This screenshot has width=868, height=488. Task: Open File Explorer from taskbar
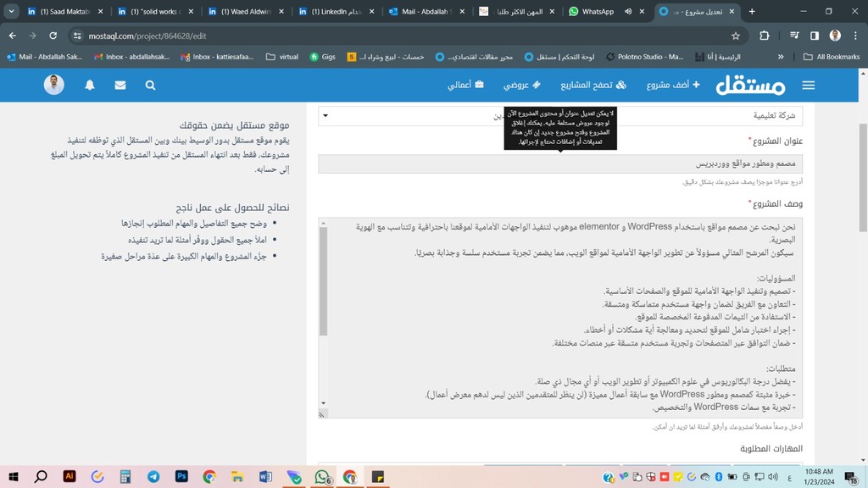(237, 476)
